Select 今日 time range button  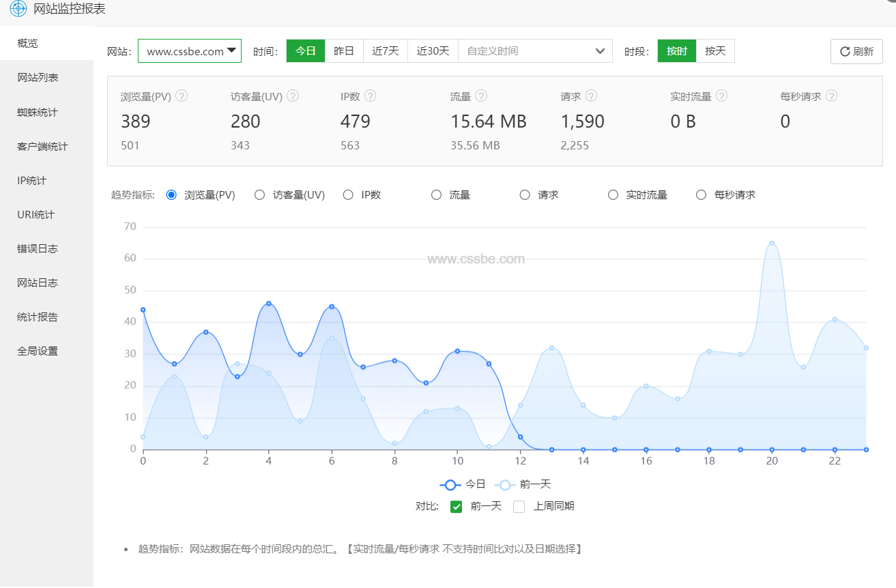coord(305,51)
